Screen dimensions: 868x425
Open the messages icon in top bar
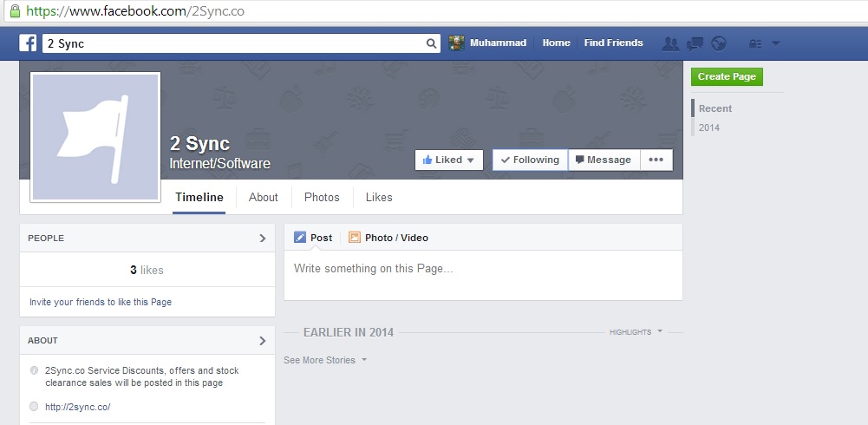coord(695,43)
